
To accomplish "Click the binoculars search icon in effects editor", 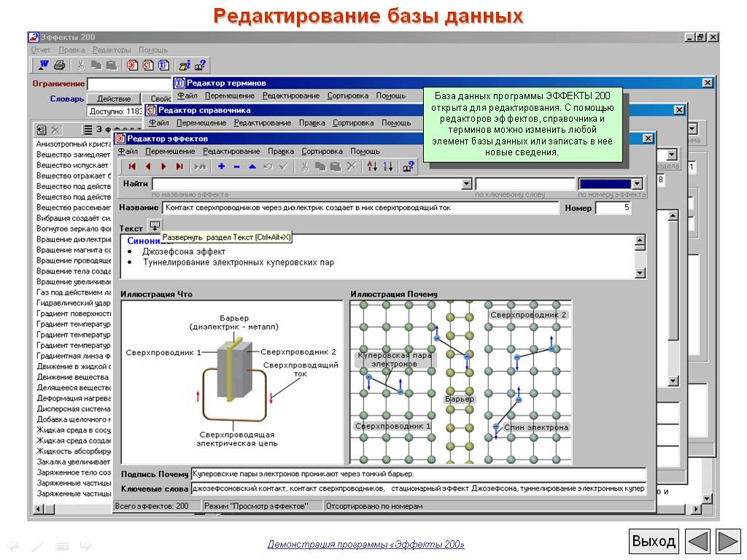I will tap(200, 167).
